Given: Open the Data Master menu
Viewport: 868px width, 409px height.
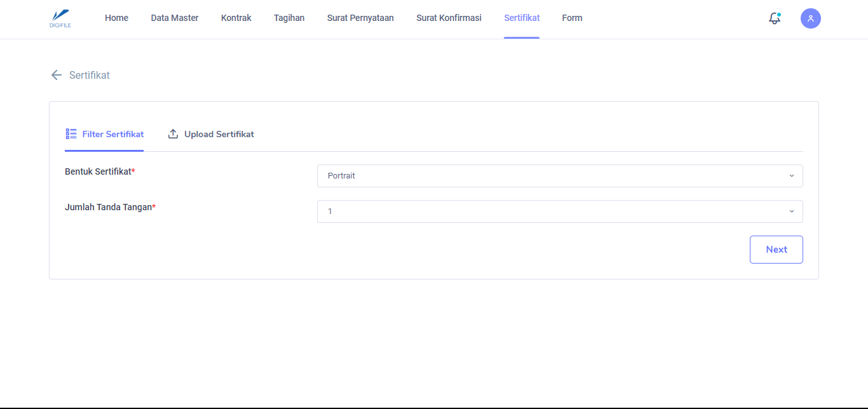Looking at the screenshot, I should (x=175, y=18).
